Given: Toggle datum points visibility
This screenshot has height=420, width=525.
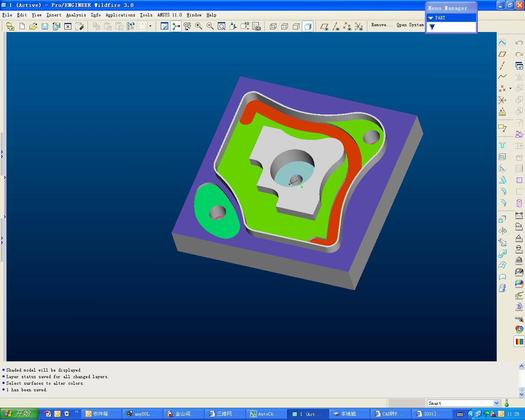Looking at the screenshot, I should click(347, 26).
